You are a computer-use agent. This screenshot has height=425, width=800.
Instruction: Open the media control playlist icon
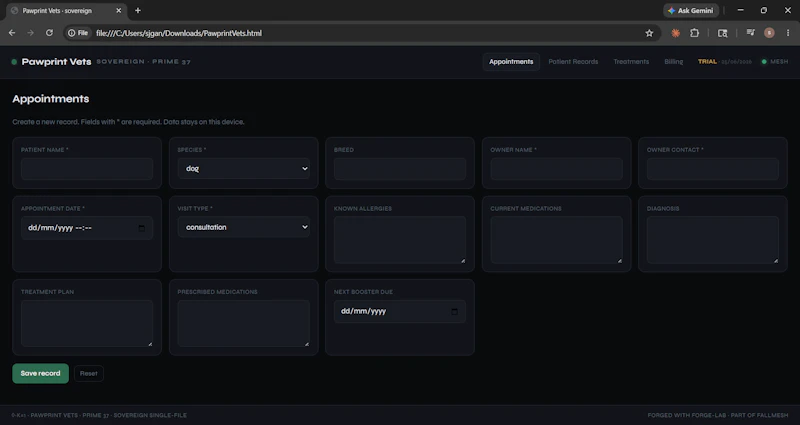[751, 33]
